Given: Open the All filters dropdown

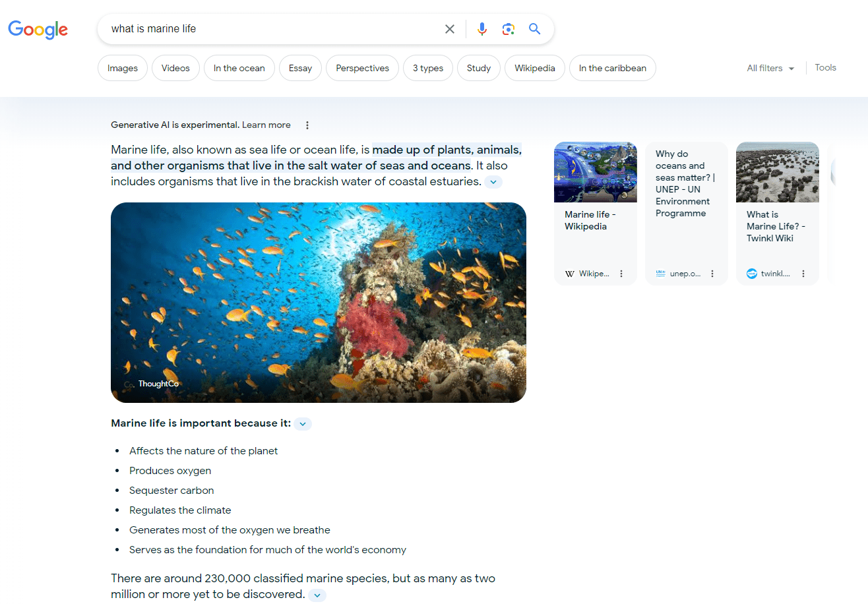Looking at the screenshot, I should 770,67.
